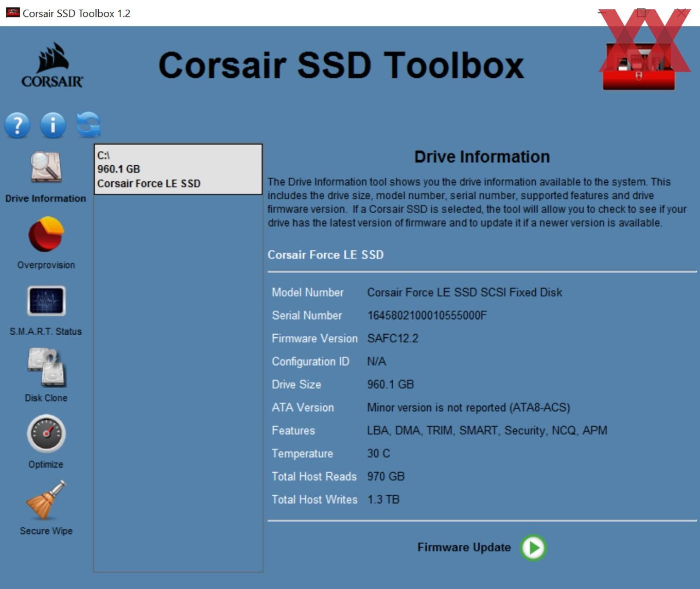Click the Corsair SSD Toolbox 1.2 window title

76,13
